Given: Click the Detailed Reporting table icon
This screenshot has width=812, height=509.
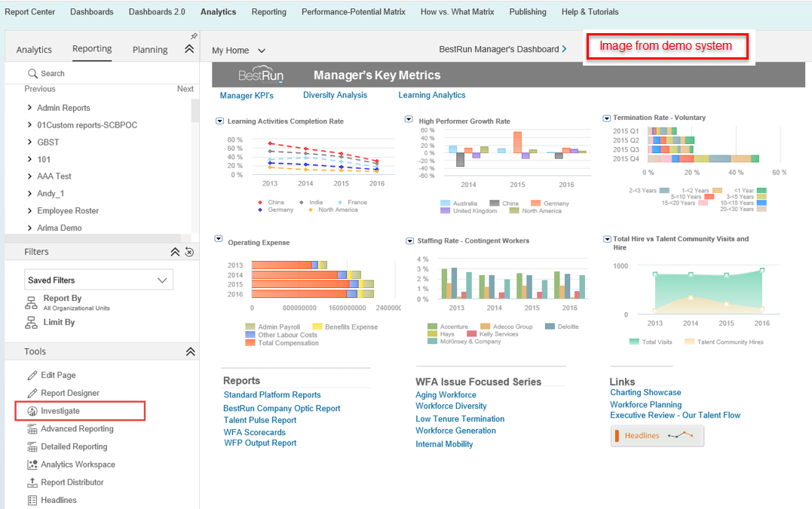Looking at the screenshot, I should click(x=32, y=447).
